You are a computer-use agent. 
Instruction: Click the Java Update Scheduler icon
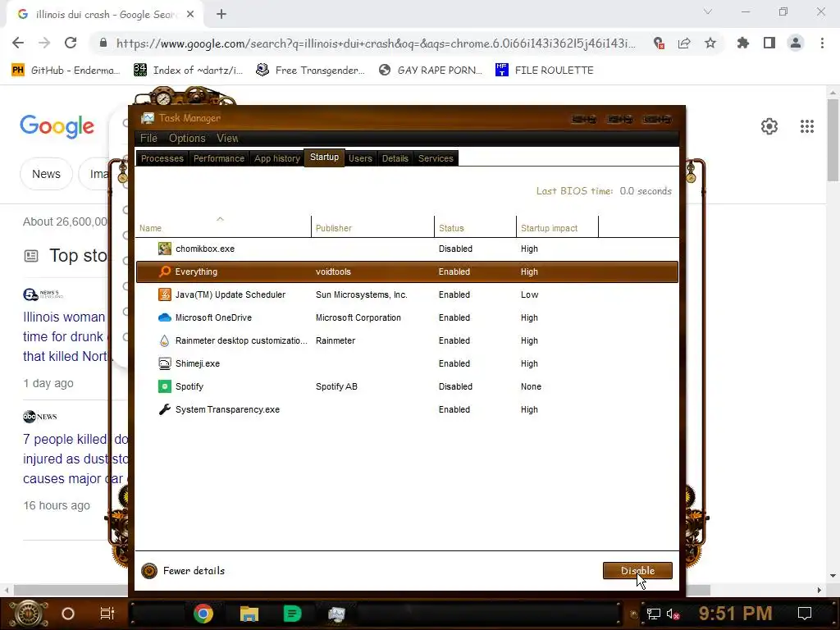click(164, 294)
